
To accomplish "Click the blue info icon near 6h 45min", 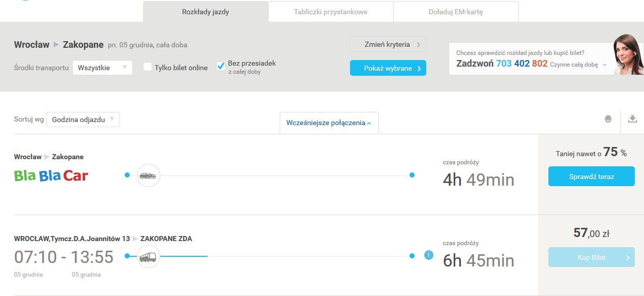I will click(428, 255).
